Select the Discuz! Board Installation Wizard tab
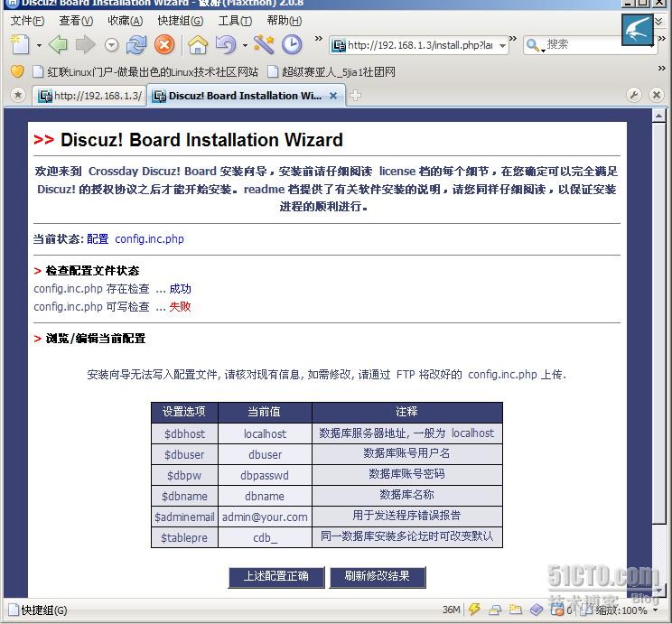The height and width of the screenshot is (624, 672). (x=245, y=96)
